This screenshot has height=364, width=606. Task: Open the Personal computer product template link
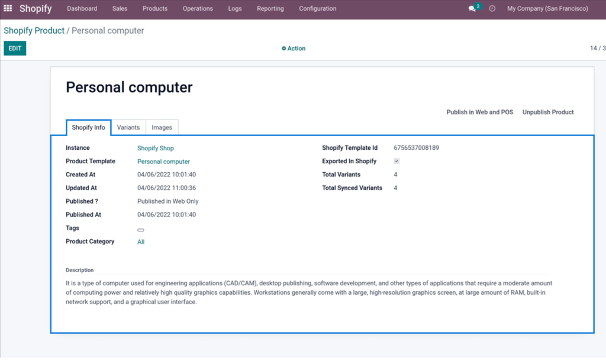(163, 162)
